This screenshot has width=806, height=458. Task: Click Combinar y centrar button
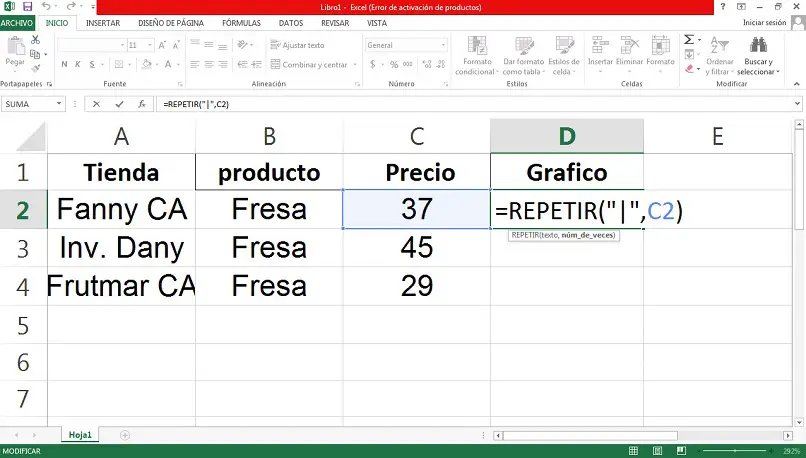314,64
